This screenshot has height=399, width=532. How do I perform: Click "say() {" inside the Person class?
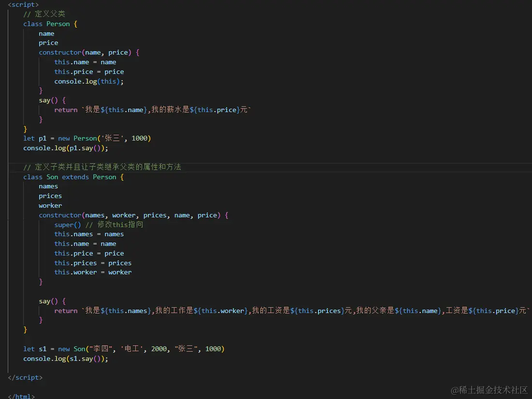point(52,100)
